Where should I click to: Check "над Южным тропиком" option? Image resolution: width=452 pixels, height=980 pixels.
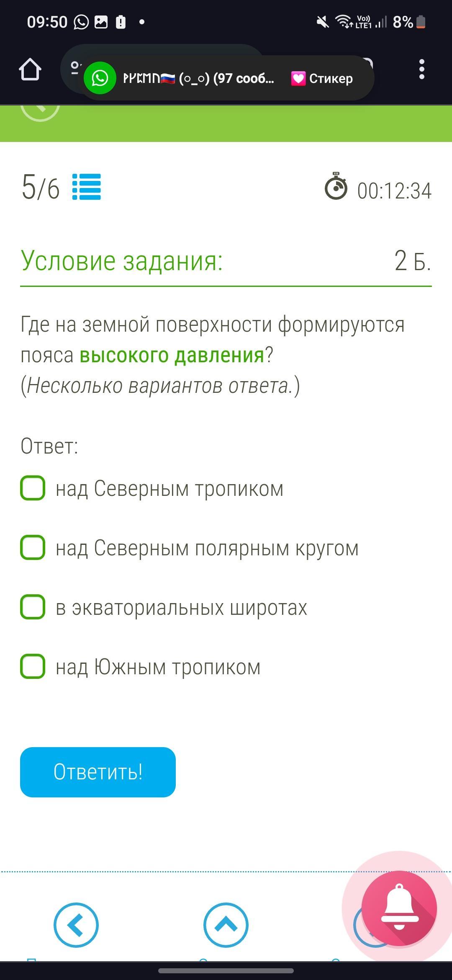(x=33, y=666)
